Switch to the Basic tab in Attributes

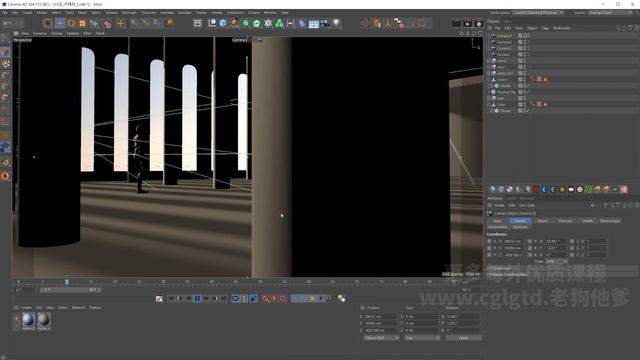click(x=497, y=221)
